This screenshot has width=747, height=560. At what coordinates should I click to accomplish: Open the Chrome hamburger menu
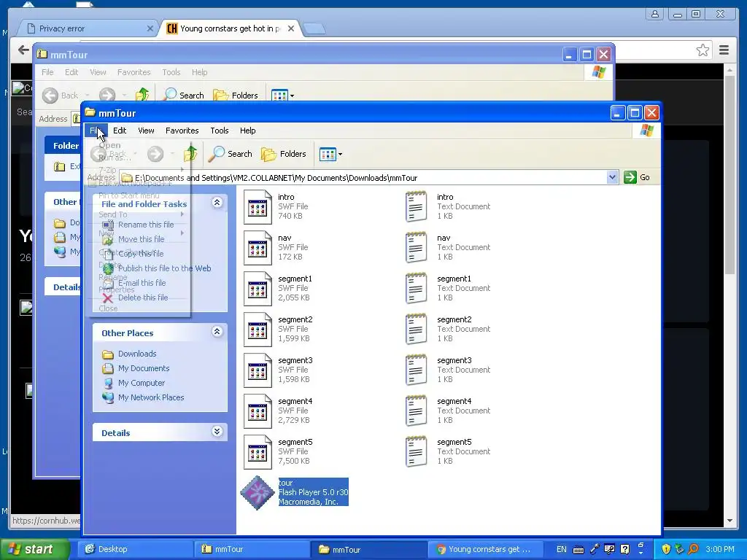point(724,50)
